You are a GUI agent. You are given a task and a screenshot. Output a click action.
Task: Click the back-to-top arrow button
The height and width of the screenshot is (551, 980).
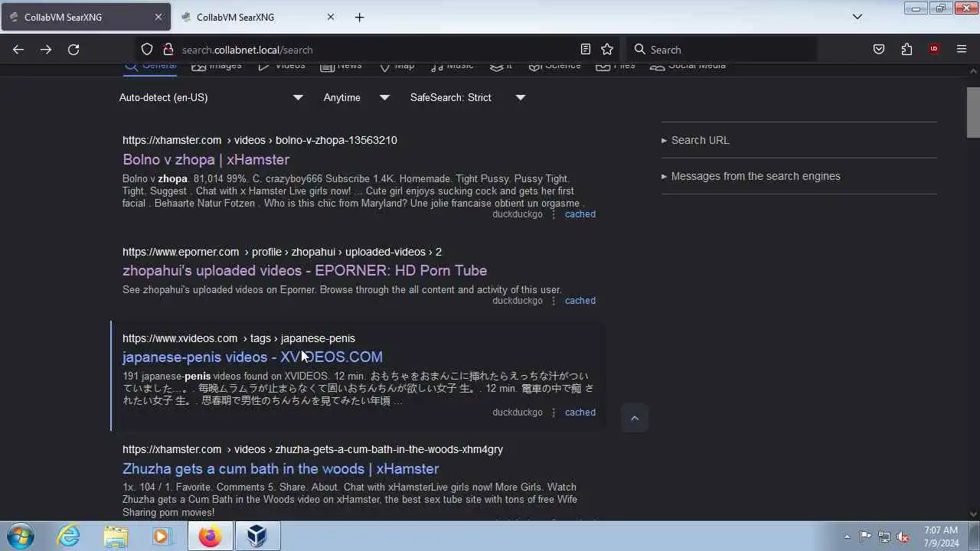click(x=635, y=418)
